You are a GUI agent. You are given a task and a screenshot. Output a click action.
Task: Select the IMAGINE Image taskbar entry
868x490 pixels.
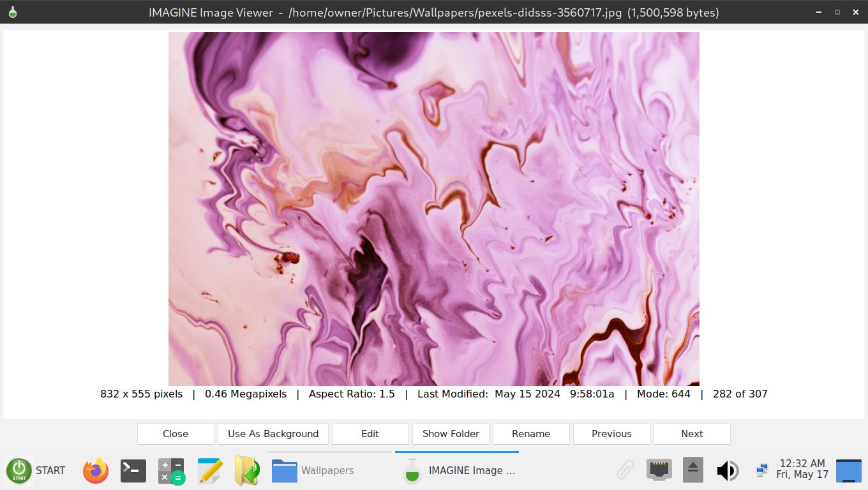click(457, 471)
